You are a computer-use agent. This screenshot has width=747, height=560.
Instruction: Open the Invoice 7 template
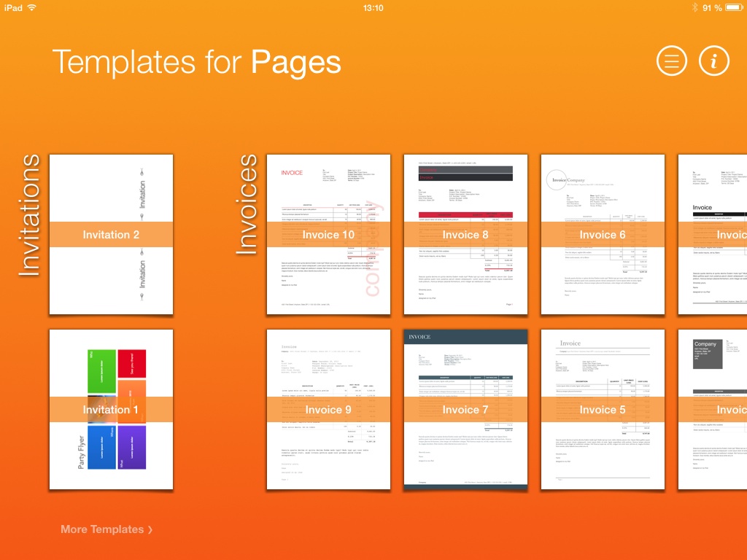pyautogui.click(x=465, y=410)
